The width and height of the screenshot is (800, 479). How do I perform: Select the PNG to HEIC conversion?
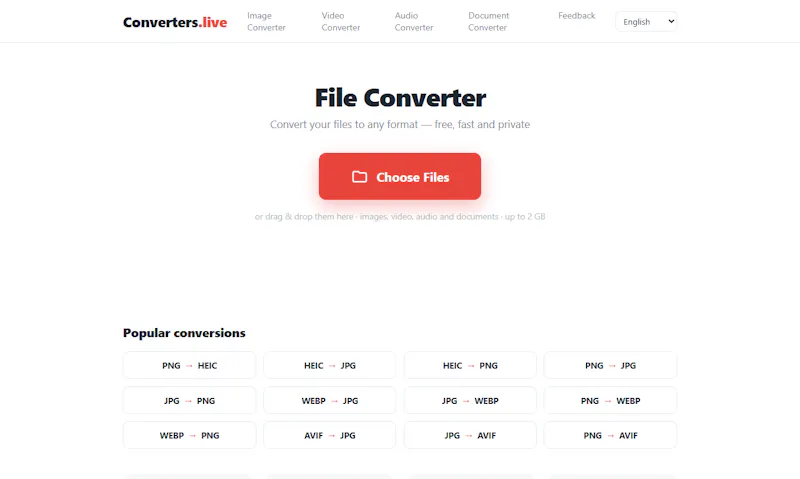(x=189, y=365)
